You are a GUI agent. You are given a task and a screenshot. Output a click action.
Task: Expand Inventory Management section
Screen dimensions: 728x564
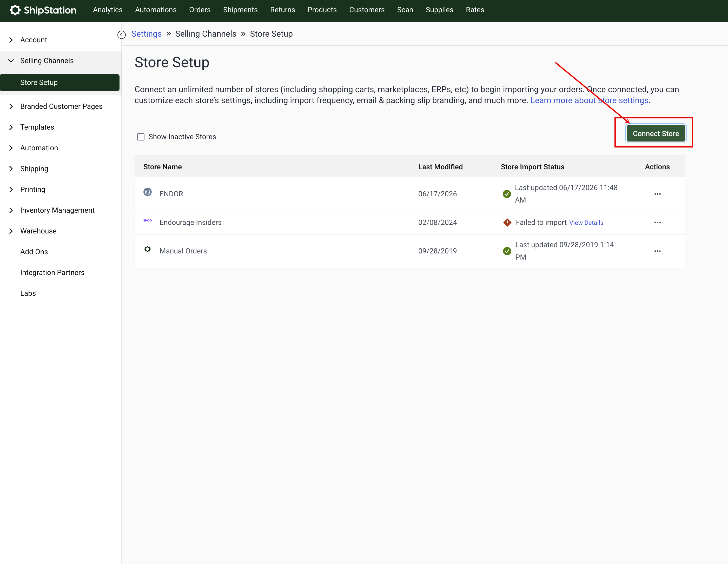pos(11,210)
